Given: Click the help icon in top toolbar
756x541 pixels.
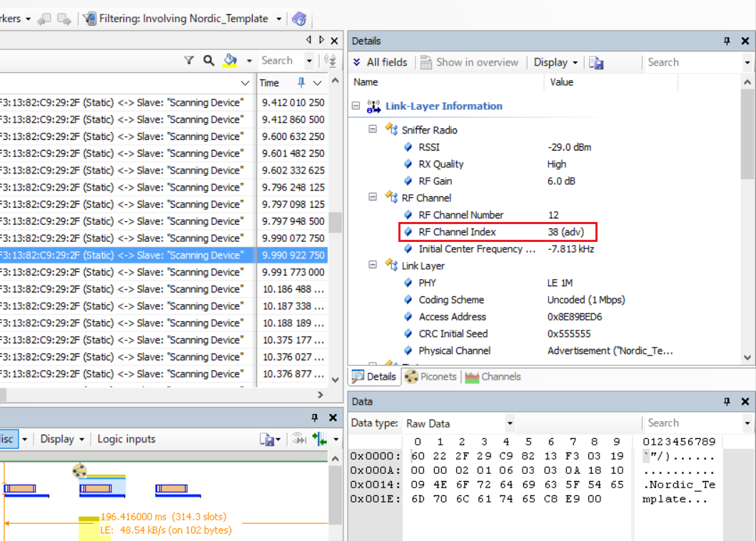Looking at the screenshot, I should [299, 19].
